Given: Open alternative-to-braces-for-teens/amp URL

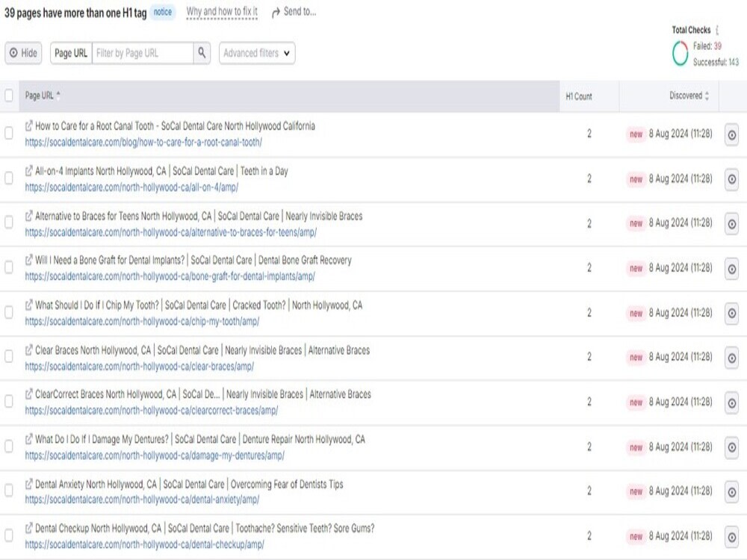Looking at the screenshot, I should [x=170, y=232].
